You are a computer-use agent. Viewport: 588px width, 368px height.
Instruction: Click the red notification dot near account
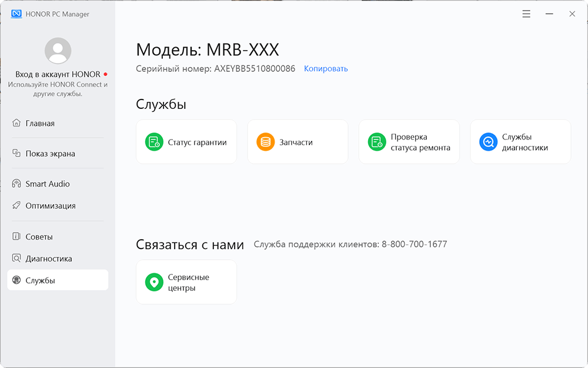(x=105, y=74)
